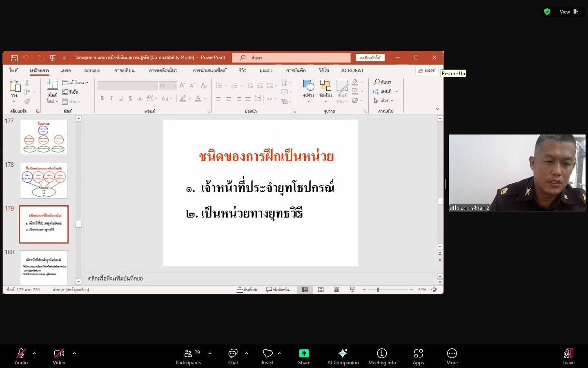Toggle the notes pane in status bar
The image size is (588, 368).
click(x=248, y=289)
